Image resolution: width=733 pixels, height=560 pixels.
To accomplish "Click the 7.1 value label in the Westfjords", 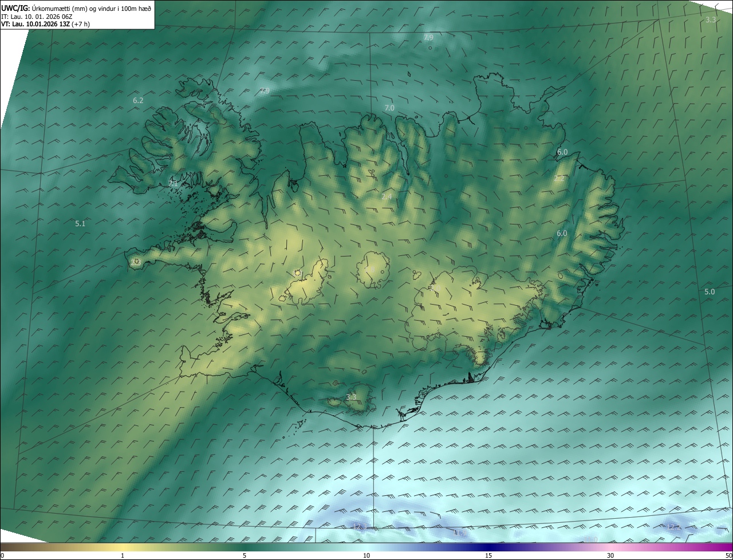I will 173,184.
